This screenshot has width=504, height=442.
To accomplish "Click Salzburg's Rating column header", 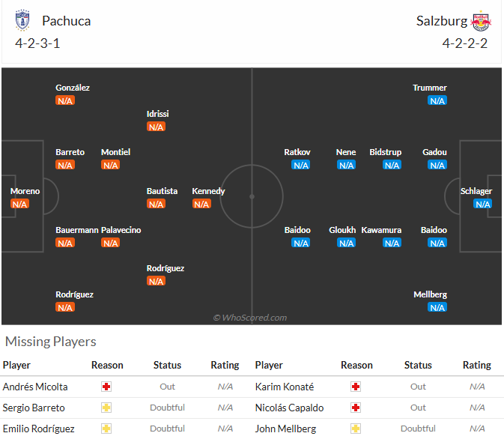I will [477, 365].
